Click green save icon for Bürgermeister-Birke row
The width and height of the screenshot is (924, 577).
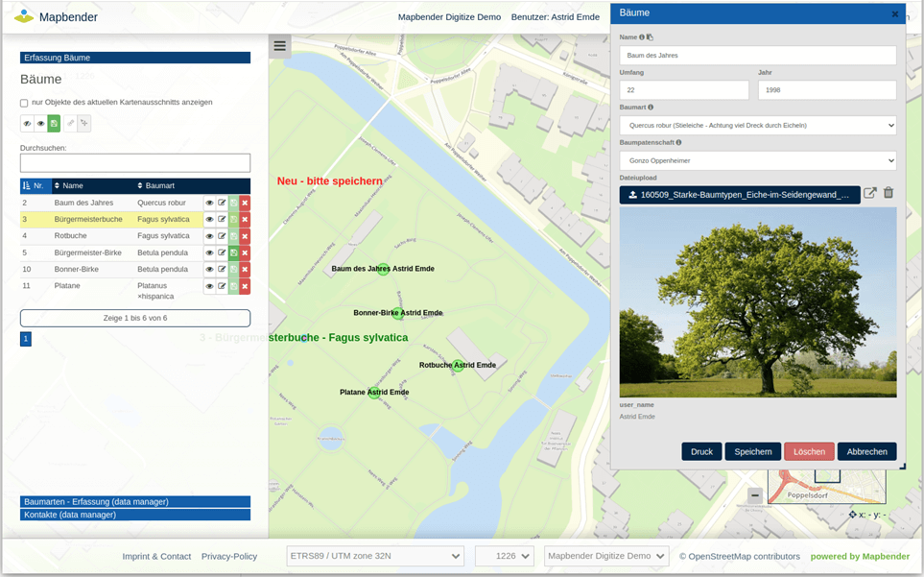(233, 253)
